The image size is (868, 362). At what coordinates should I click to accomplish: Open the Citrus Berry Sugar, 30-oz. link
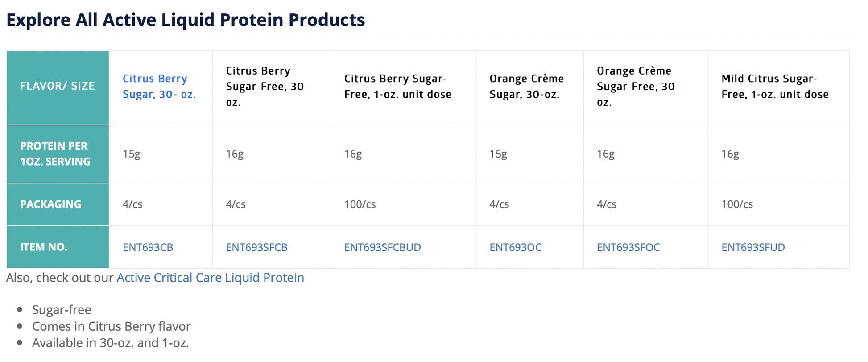point(159,87)
